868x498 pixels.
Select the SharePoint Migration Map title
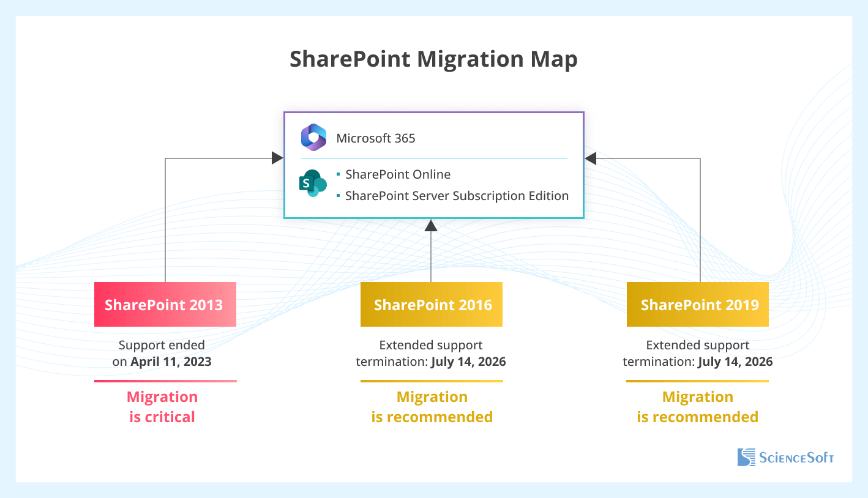tap(433, 59)
